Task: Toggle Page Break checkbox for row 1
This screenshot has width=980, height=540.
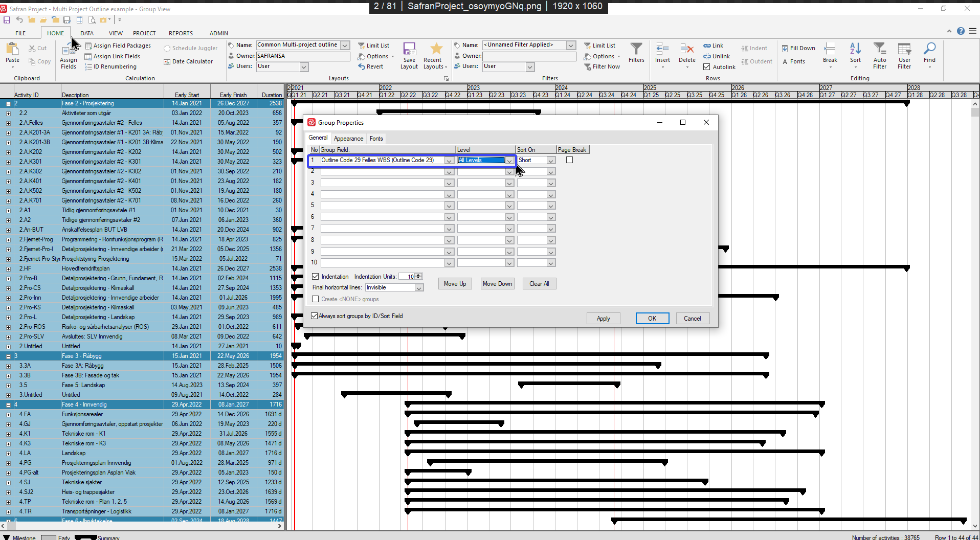Action: (x=569, y=160)
